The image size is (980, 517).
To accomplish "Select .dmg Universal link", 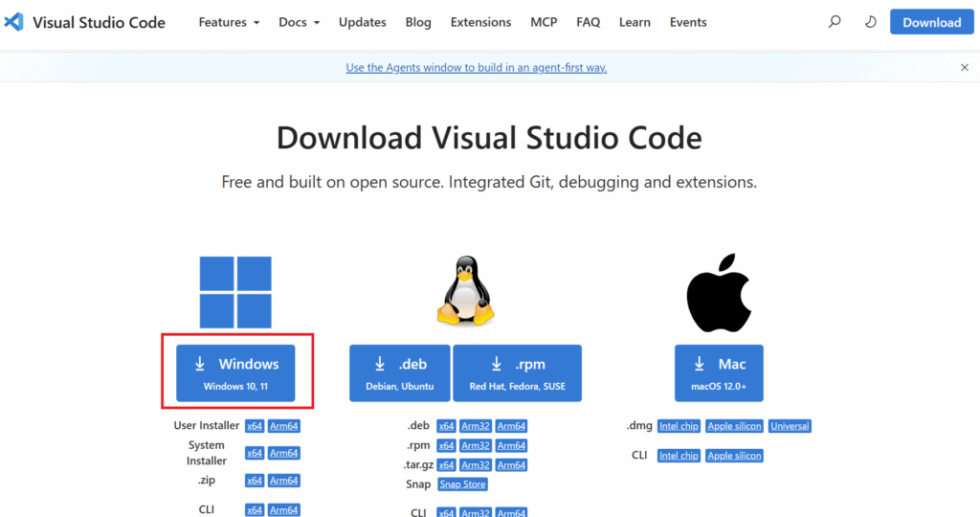I will [790, 426].
